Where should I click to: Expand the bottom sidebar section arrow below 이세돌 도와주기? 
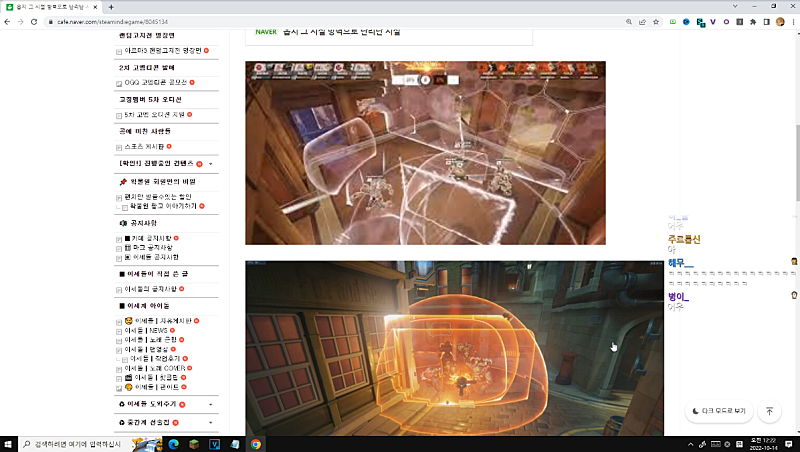point(211,422)
